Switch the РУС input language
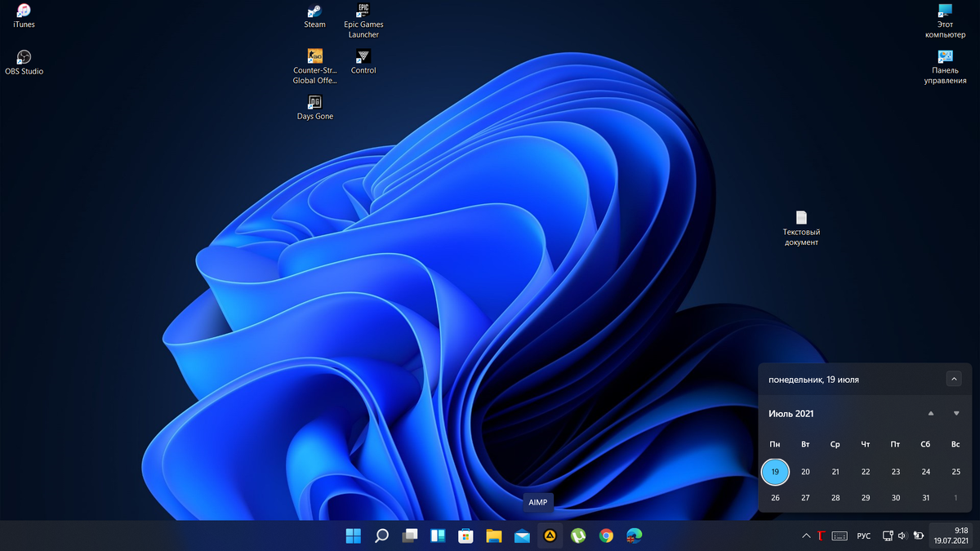This screenshot has height=551, width=980. coord(864,536)
